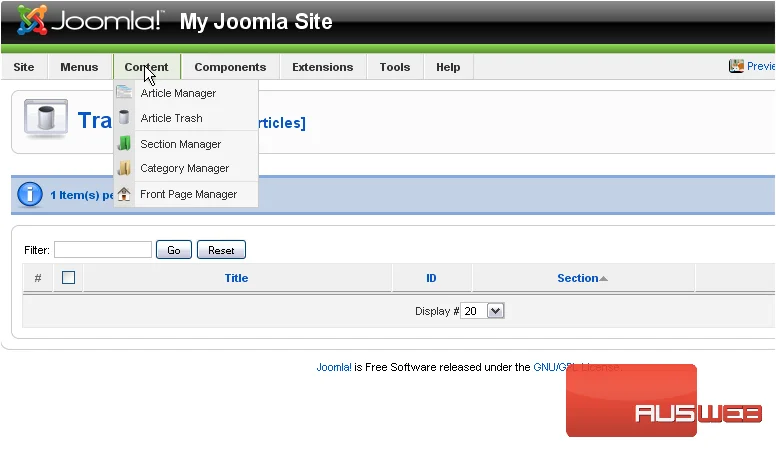This screenshot has width=776, height=450.
Task: Click the Section sort ascending arrow
Action: [x=603, y=279]
